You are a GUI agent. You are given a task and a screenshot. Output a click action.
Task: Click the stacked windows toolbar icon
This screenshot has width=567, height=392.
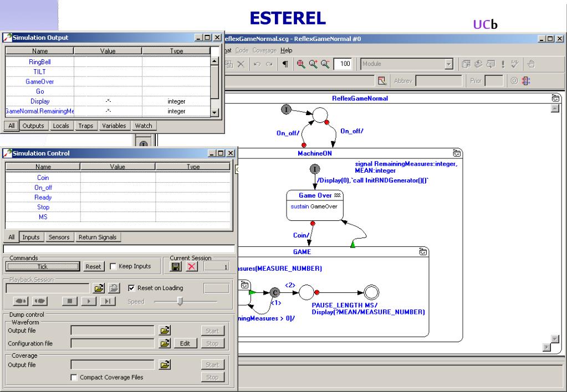[466, 64]
